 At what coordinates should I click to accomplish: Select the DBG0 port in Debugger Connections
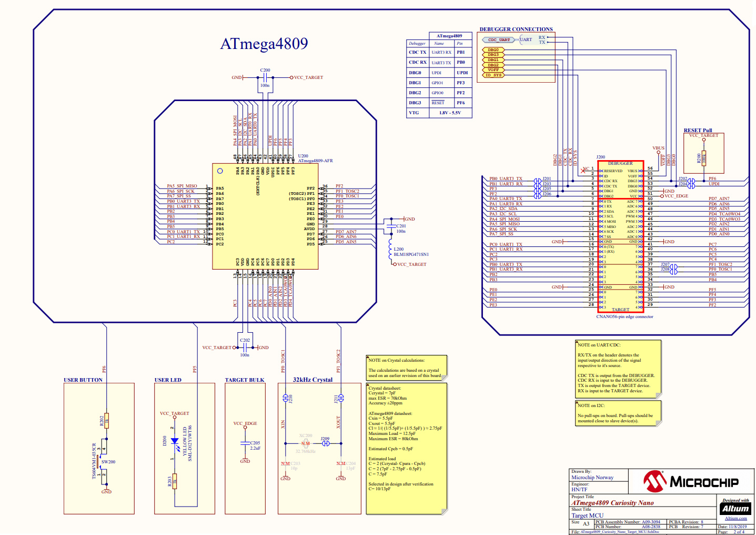tap(492, 50)
